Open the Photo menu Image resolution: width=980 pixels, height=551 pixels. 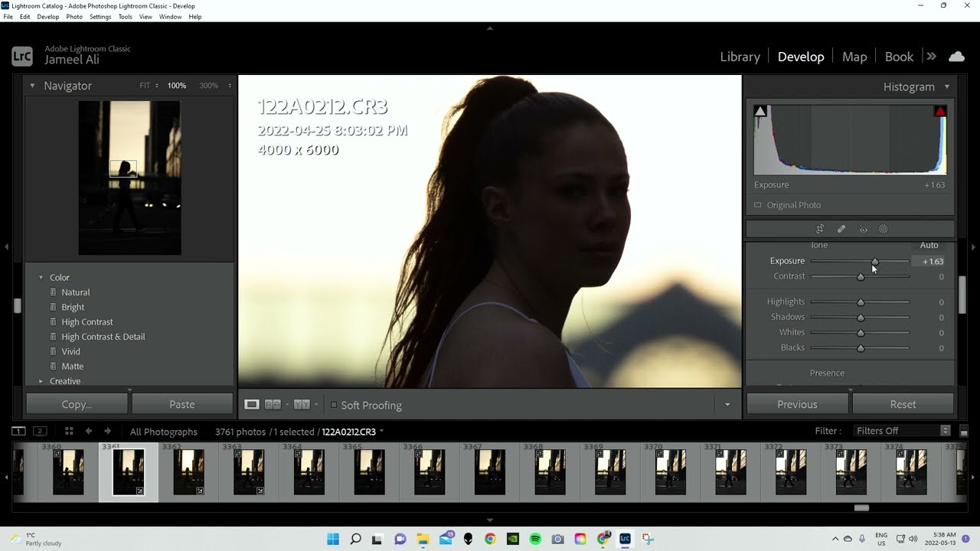point(74,17)
